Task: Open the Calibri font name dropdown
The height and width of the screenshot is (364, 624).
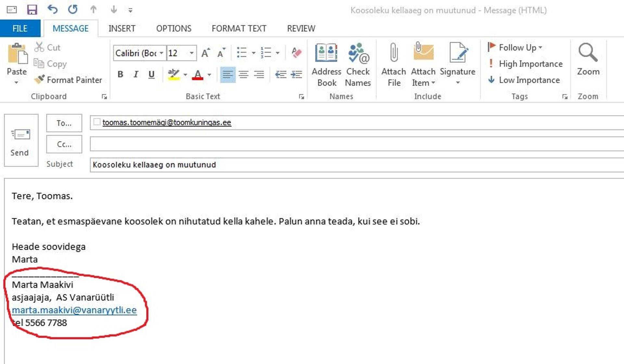Action: click(x=161, y=53)
